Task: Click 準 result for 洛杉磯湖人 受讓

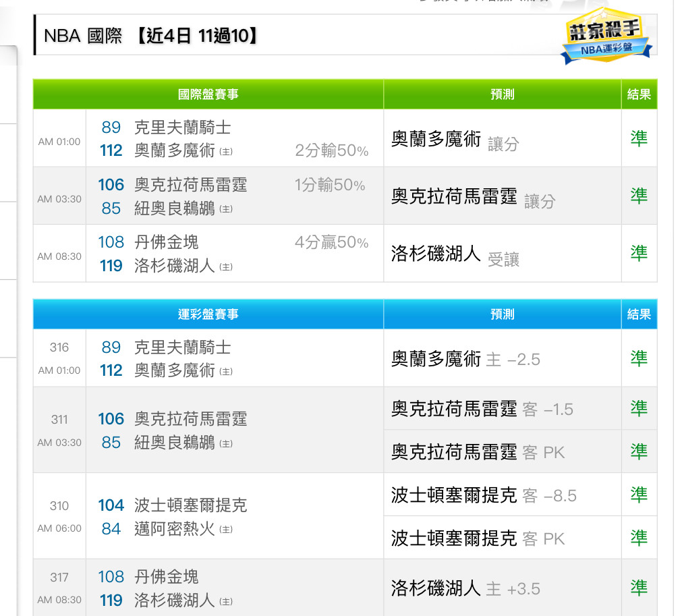Action: (x=639, y=253)
